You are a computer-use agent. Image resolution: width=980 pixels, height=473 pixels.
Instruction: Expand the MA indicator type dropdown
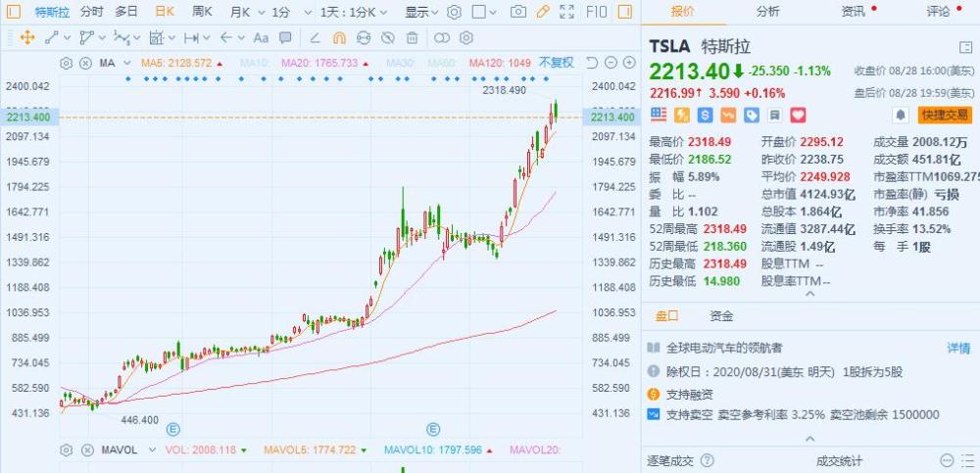click(127, 63)
